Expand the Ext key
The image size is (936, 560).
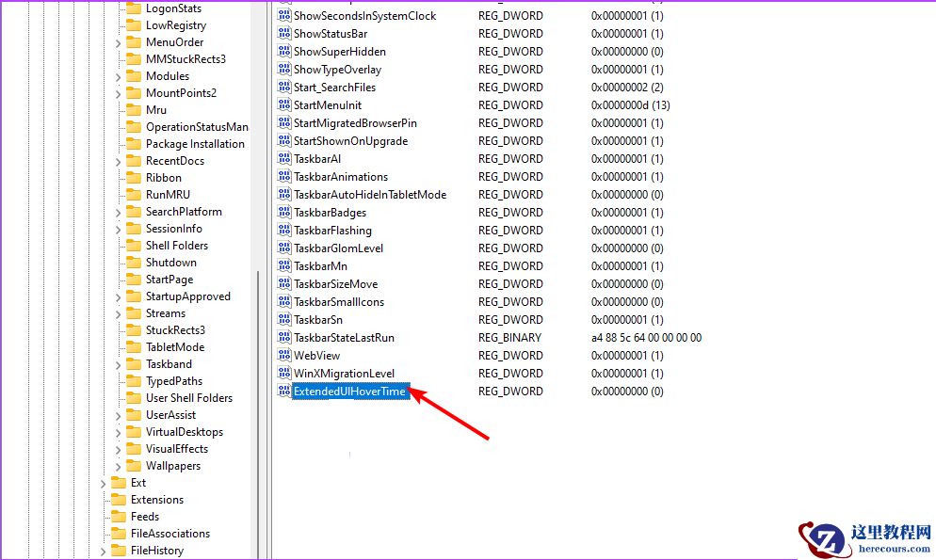[104, 484]
